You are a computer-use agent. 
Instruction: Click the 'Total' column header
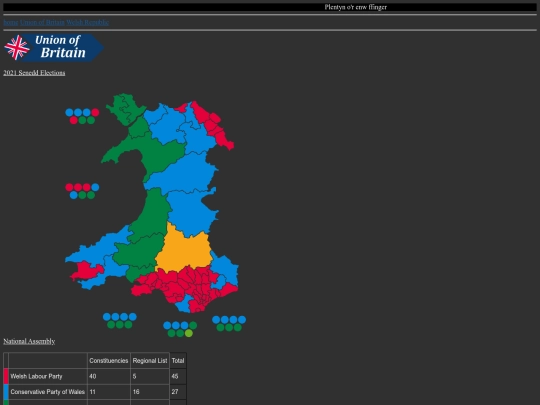178,361
